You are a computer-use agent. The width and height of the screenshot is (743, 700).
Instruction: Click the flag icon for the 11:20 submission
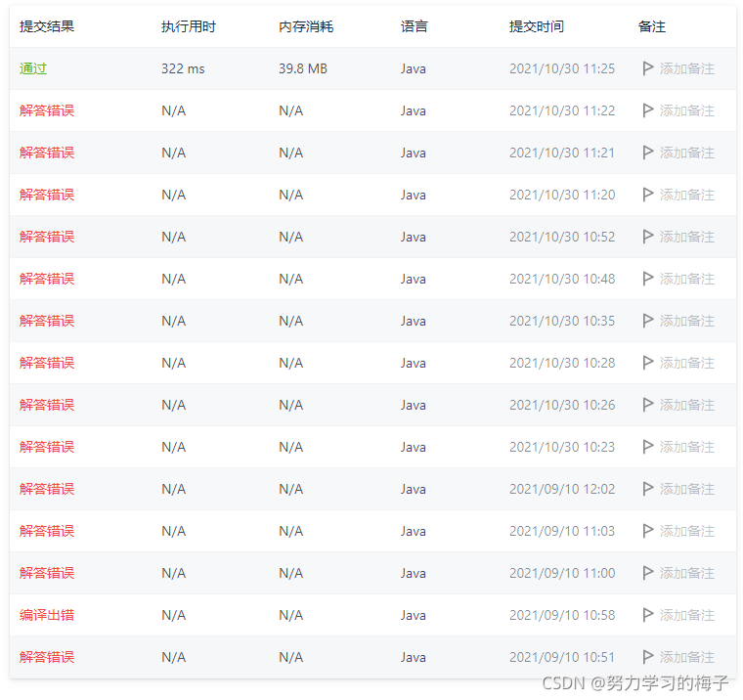648,195
